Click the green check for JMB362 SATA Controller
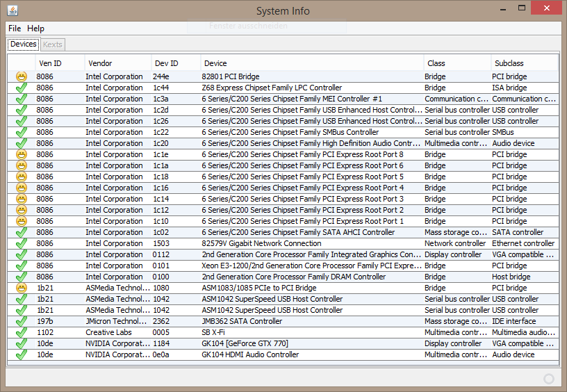Viewport: 567px width, 392px height. pyautogui.click(x=22, y=322)
